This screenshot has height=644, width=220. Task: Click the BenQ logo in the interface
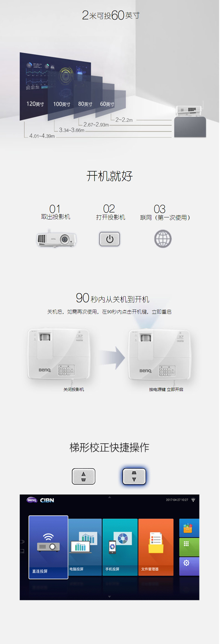tap(32, 500)
